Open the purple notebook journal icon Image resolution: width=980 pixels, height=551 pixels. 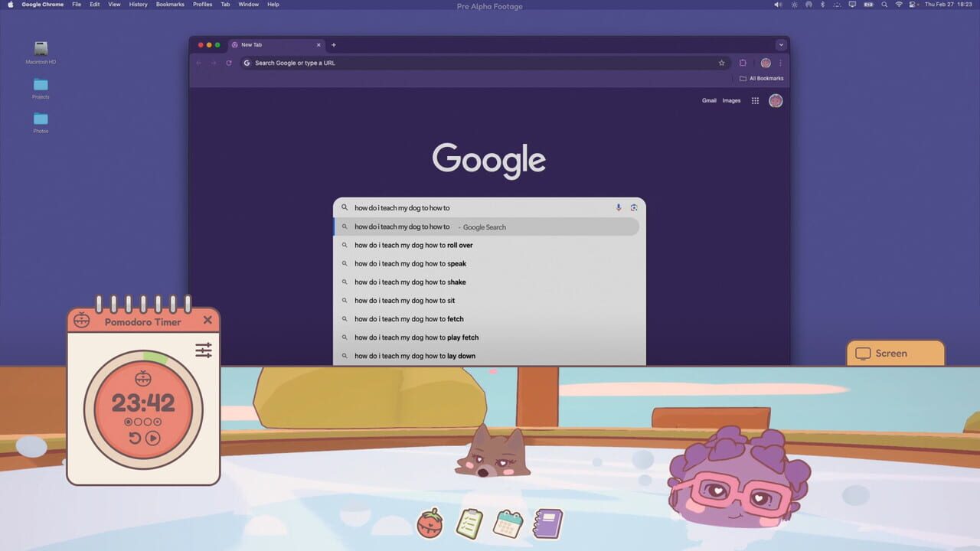pos(547,523)
